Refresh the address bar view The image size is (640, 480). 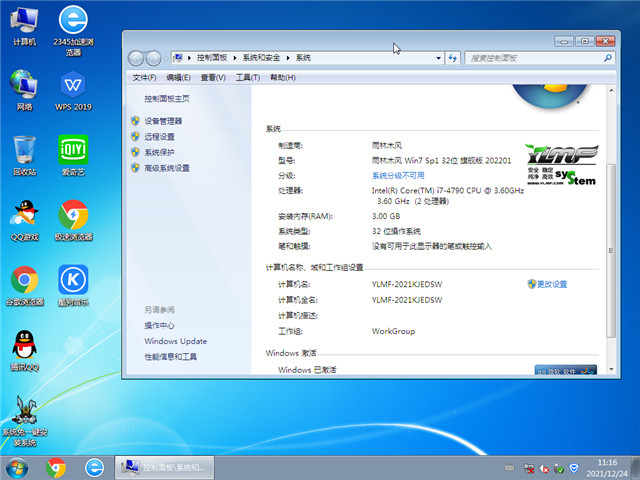pyautogui.click(x=453, y=58)
